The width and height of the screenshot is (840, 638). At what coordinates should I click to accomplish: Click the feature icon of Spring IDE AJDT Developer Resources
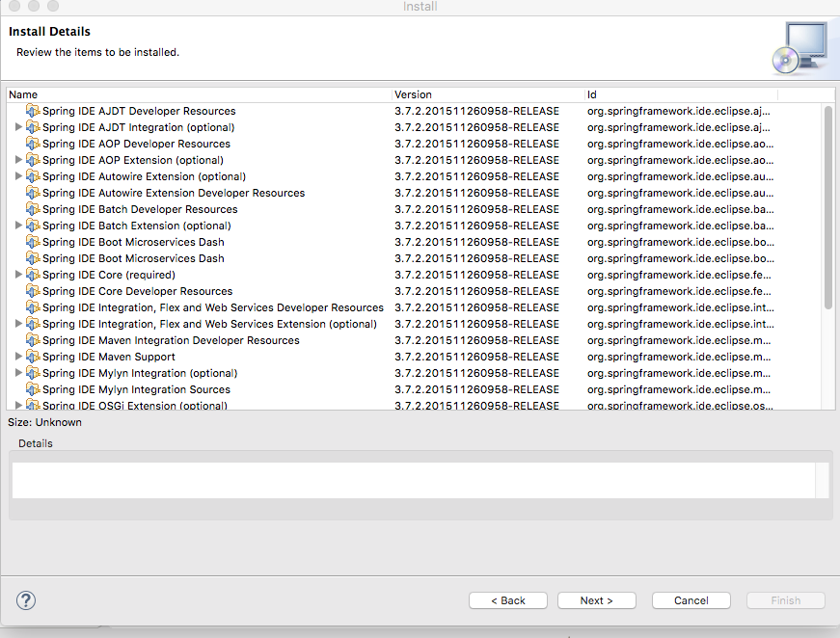coord(33,111)
